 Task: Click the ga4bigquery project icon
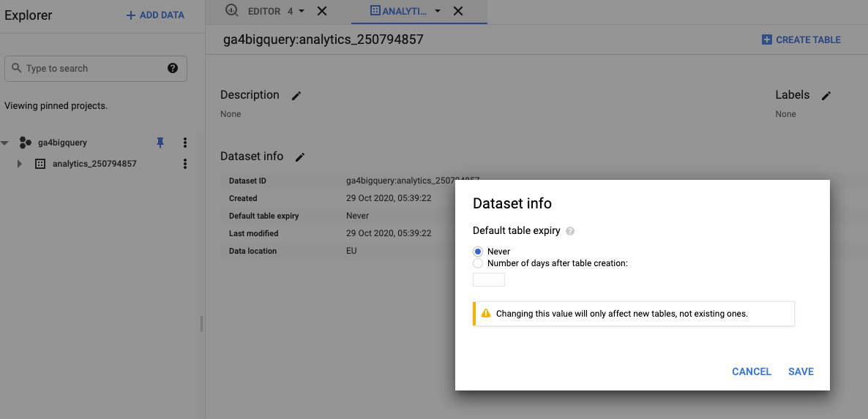[26, 143]
